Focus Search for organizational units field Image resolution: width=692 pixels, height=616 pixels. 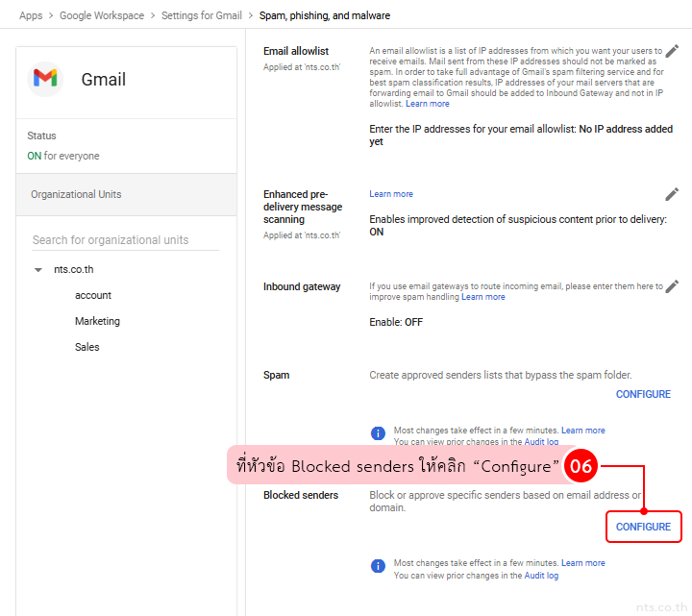pos(125,240)
